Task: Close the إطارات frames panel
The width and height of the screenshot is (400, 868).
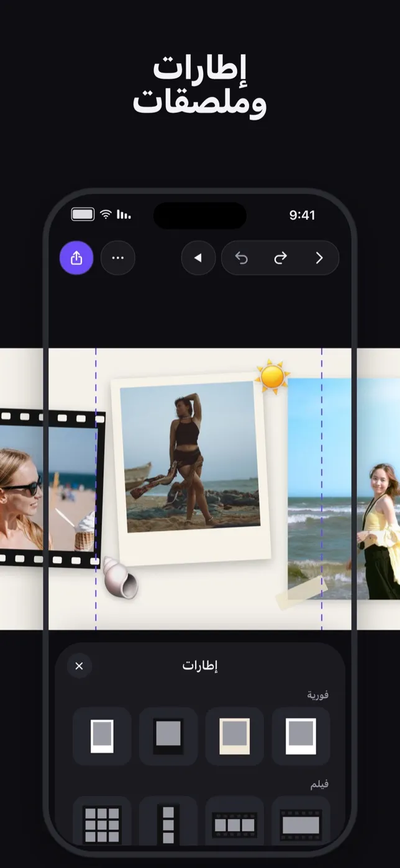Action: (x=79, y=666)
